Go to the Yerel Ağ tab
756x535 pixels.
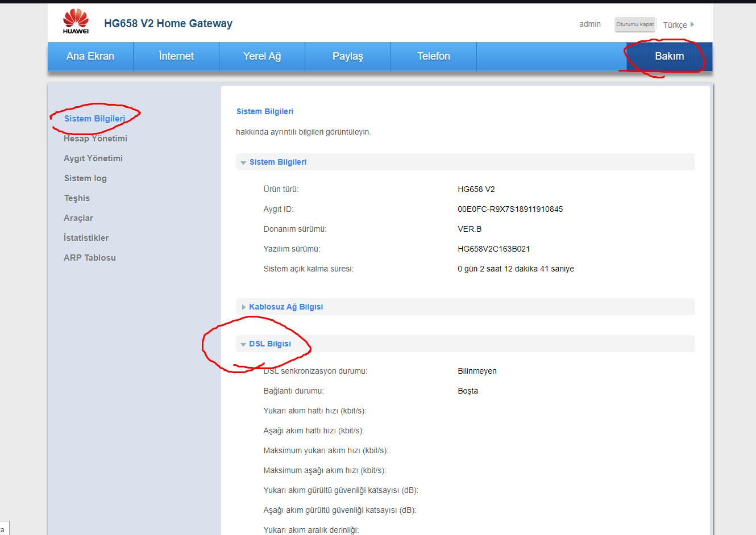(x=262, y=56)
